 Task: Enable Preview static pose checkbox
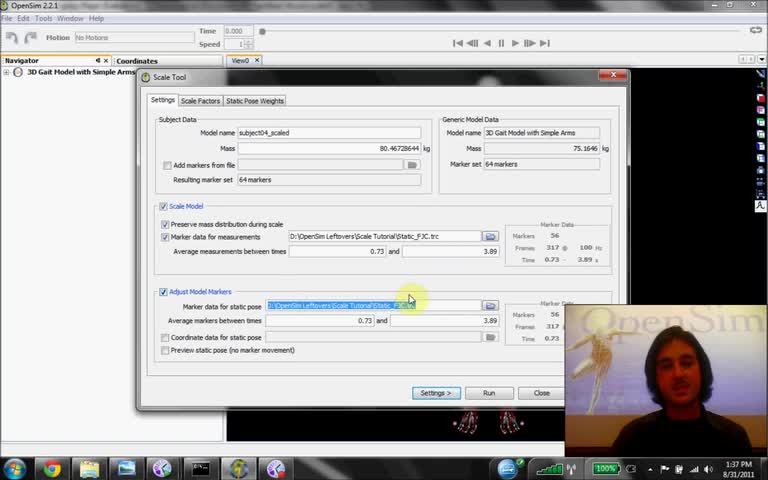165,350
